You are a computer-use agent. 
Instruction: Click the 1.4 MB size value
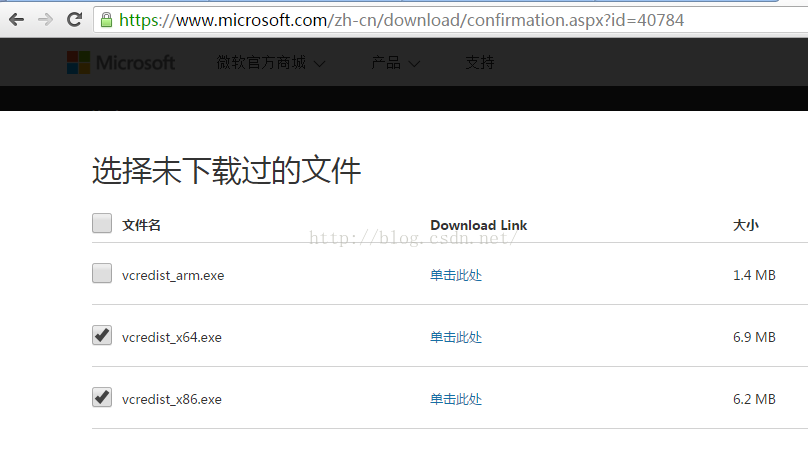coord(754,275)
